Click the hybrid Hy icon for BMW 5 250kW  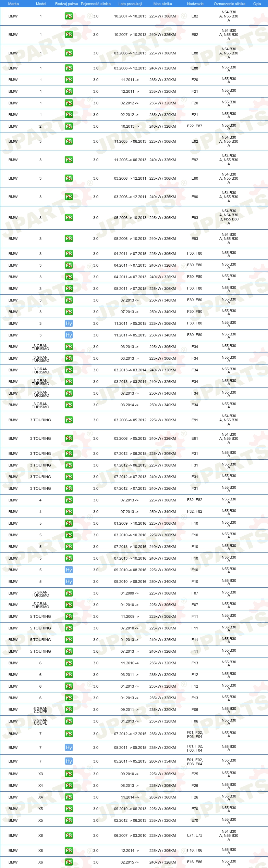(69, 582)
